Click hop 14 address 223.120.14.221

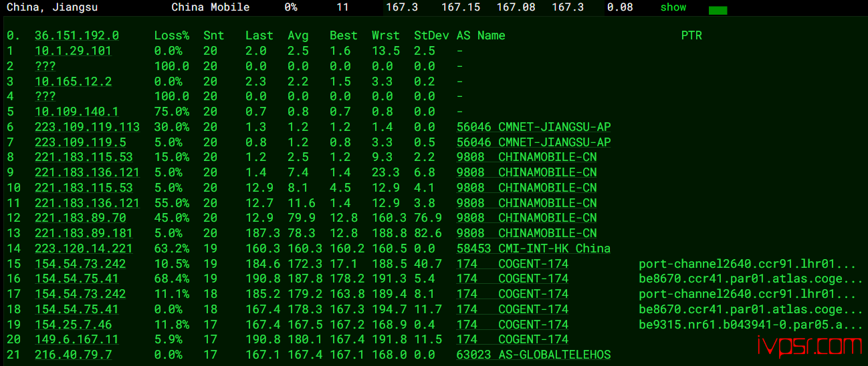tap(84, 248)
